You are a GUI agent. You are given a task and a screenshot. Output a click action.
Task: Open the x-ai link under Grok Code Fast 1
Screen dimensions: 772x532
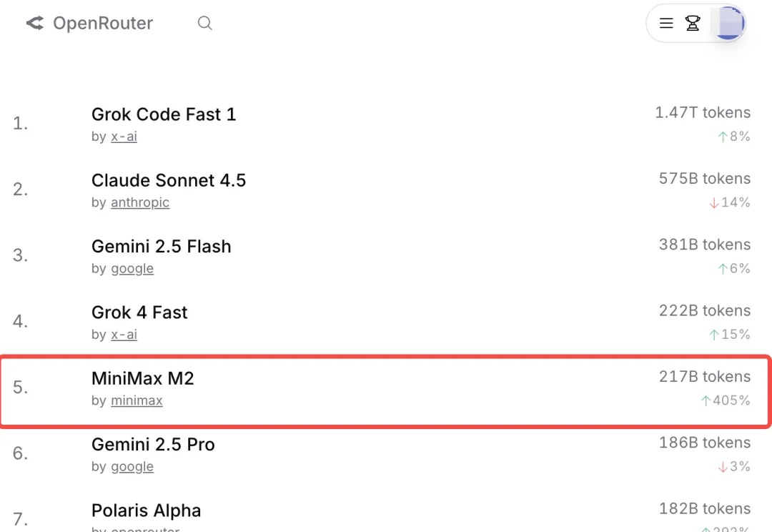click(124, 137)
